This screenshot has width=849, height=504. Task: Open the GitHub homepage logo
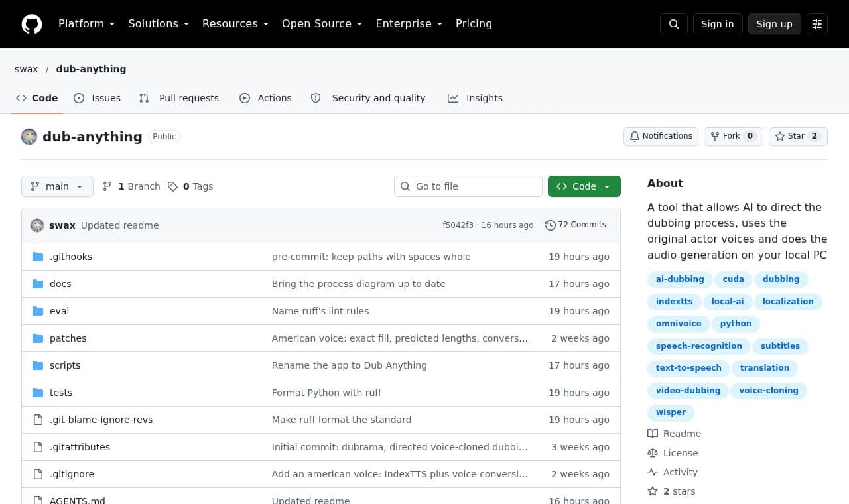(x=32, y=24)
